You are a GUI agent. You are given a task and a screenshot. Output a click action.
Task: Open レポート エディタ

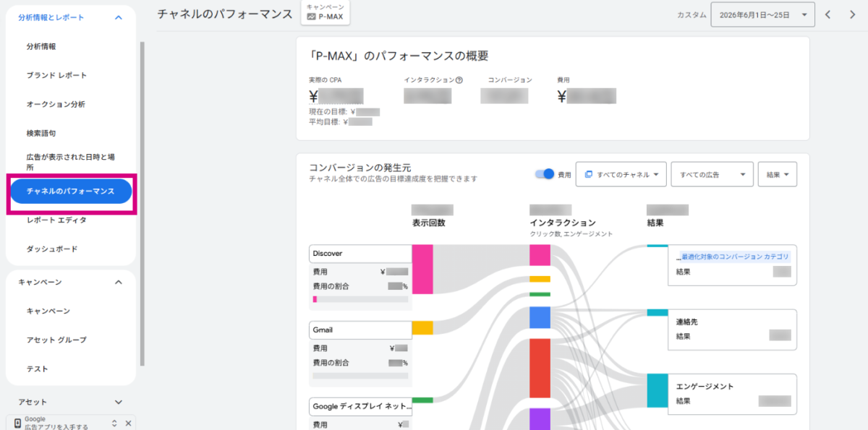56,220
